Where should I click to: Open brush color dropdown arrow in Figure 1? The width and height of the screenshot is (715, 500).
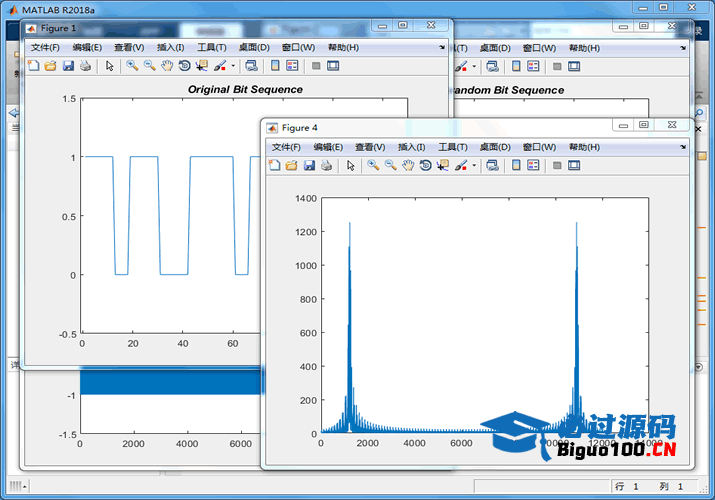[x=233, y=66]
